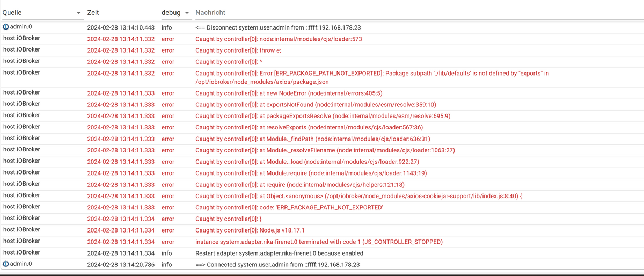Click the admin.0 icon in the last row

pyautogui.click(x=6, y=264)
